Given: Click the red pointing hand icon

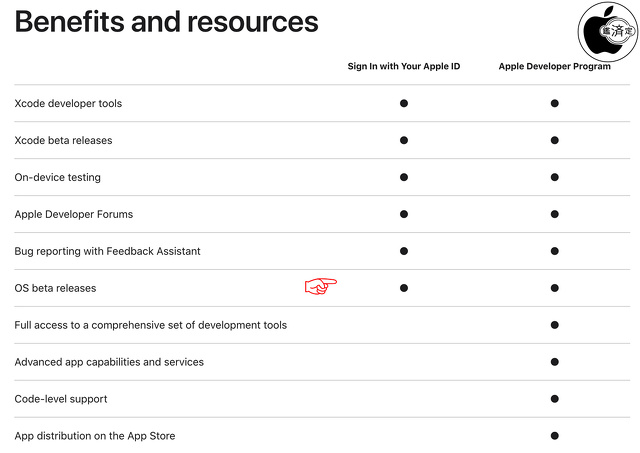Looking at the screenshot, I should coord(320,287).
